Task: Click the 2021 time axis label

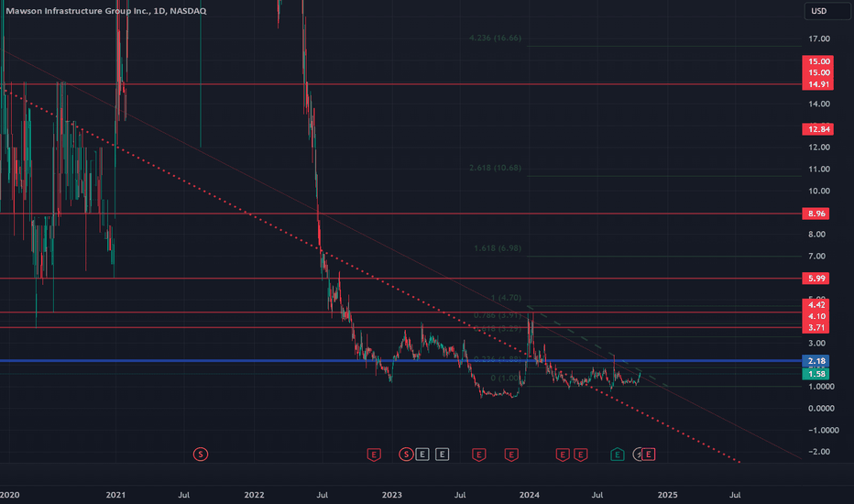Action: [115, 495]
